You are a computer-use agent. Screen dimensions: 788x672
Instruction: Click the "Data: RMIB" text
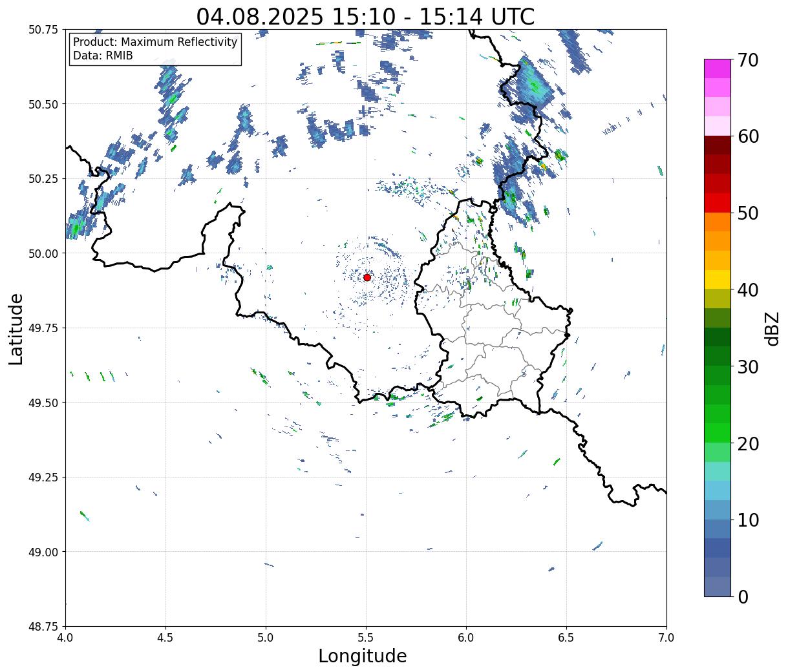point(103,56)
